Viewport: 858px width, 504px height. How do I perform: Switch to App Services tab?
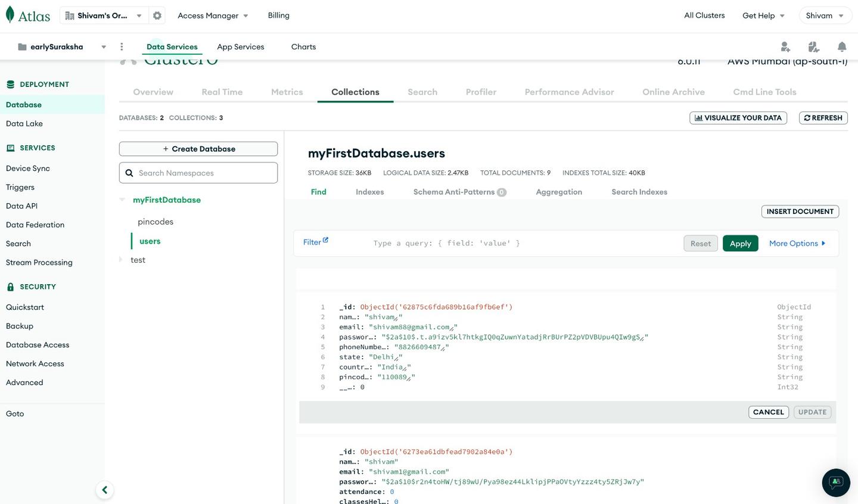[x=241, y=46]
